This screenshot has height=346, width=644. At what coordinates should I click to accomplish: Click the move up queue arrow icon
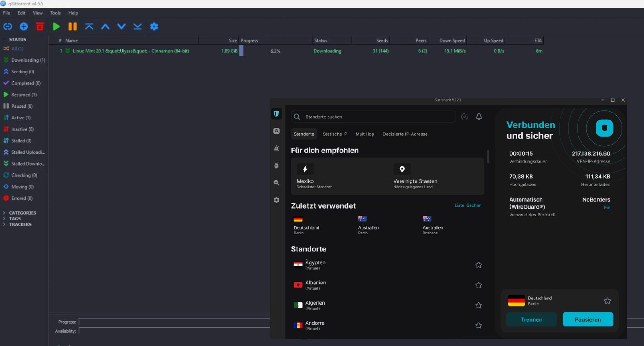coord(105,26)
